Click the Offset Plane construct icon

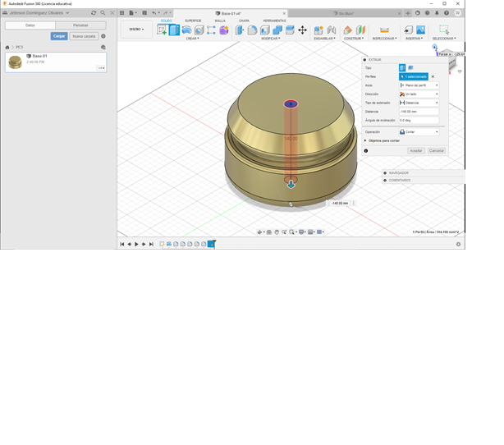348,30
